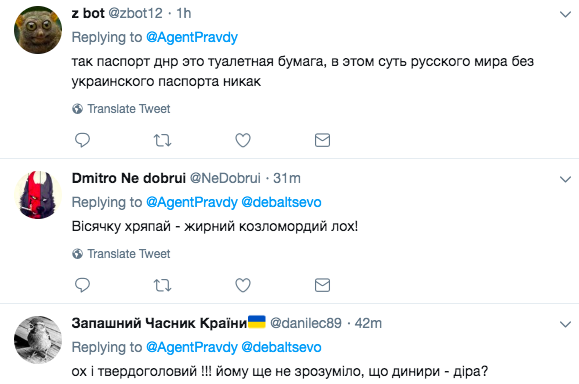Like Dmitro Ne dobrui's tweet
Image resolution: width=579 pixels, height=384 pixels.
pos(243,285)
